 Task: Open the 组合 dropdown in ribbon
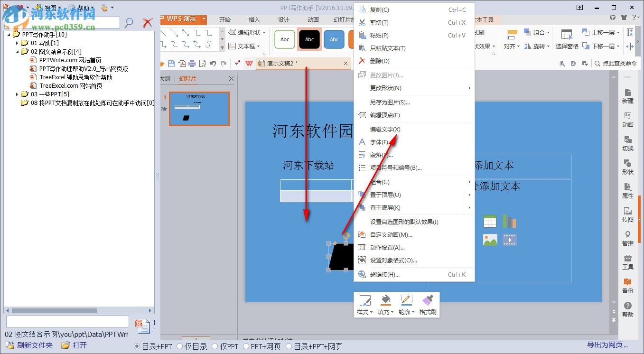(x=537, y=33)
